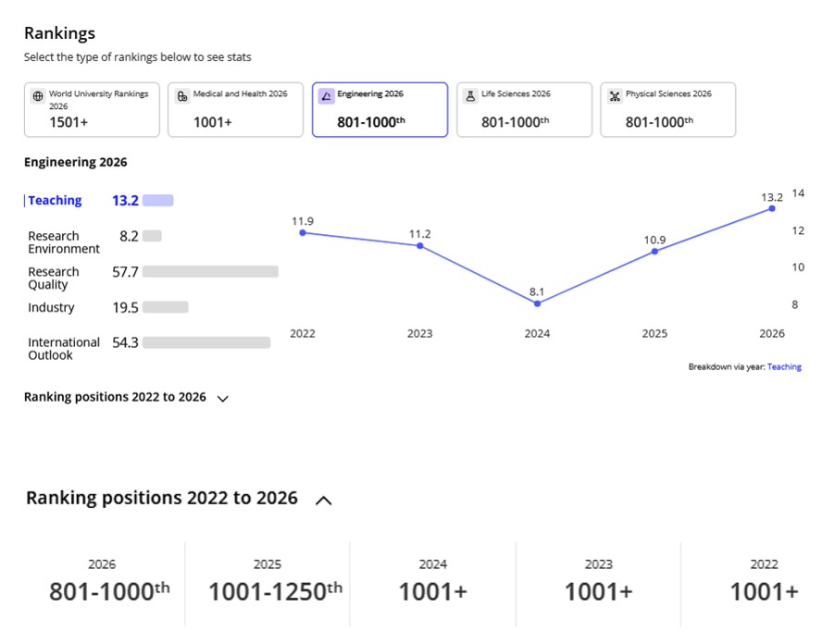This screenshot has height=644, width=835.
Task: Choose the Industry metric
Action: [51, 308]
